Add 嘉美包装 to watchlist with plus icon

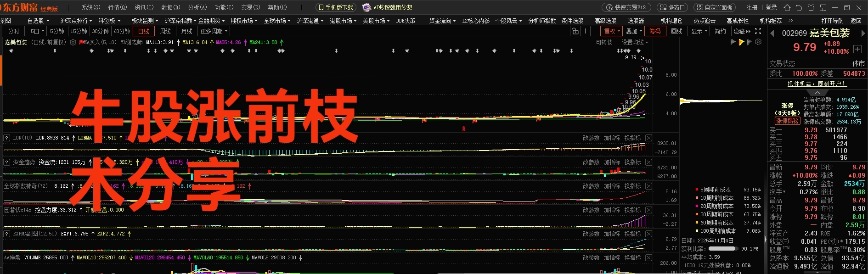857,49
